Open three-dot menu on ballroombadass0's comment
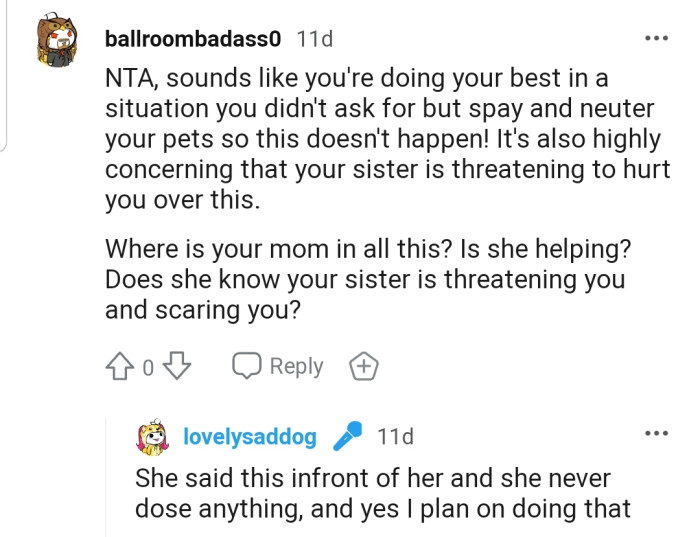 point(656,39)
